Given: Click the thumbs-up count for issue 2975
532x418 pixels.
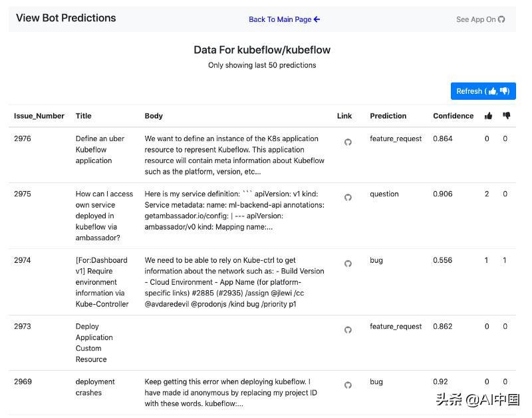Looking at the screenshot, I should [x=487, y=194].
